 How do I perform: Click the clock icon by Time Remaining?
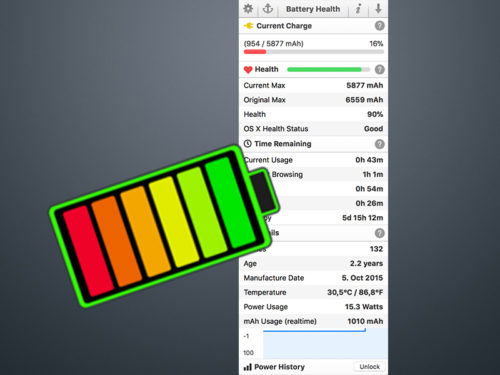pyautogui.click(x=247, y=144)
